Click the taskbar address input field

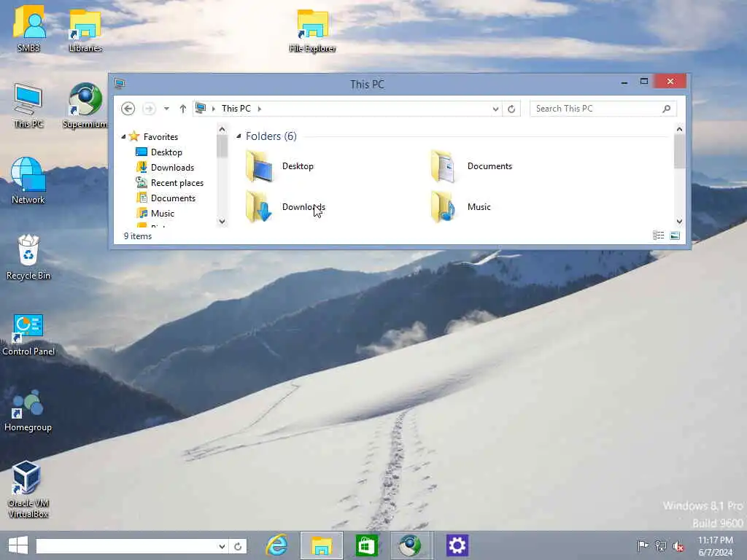[126, 545]
